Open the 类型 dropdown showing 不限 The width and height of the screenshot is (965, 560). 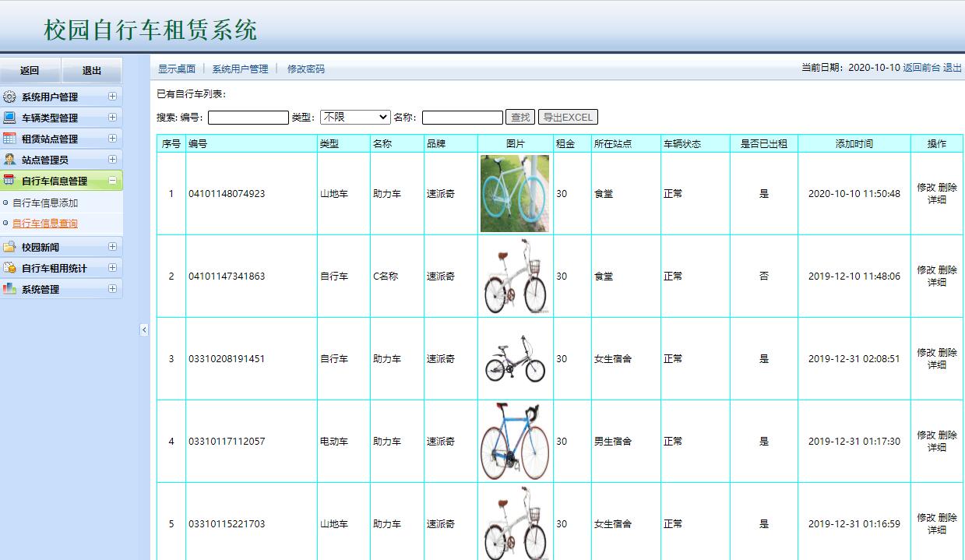[x=355, y=117]
